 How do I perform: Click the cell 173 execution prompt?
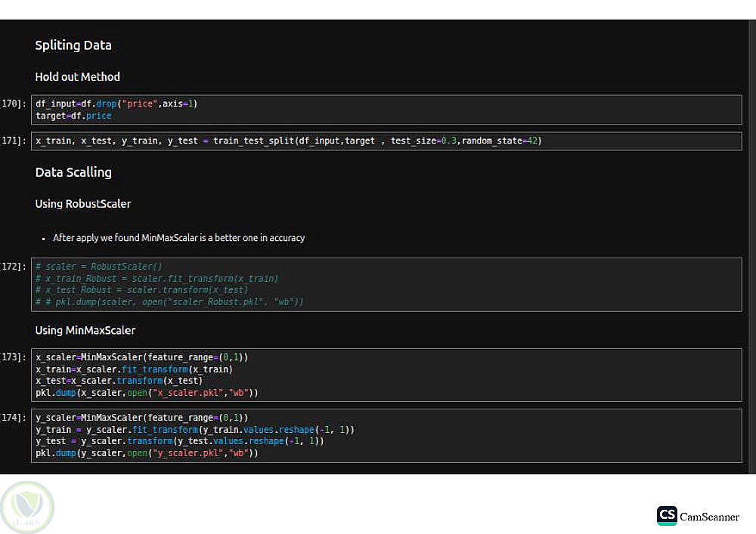point(14,357)
